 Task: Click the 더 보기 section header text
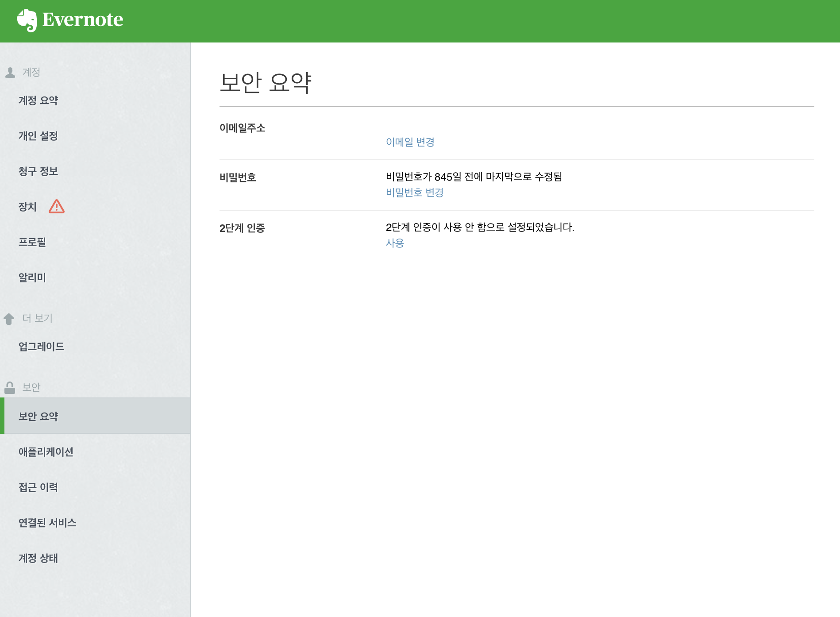38,318
